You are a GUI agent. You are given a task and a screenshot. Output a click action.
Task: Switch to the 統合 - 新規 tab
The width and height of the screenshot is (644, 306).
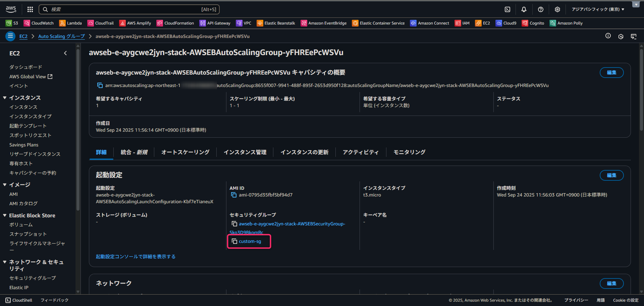[134, 152]
